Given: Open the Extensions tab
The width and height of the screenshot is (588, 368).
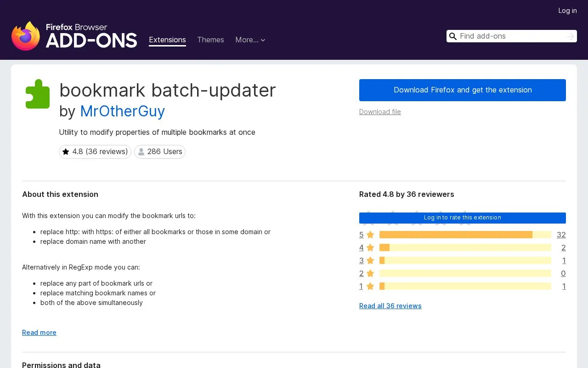Looking at the screenshot, I should pyautogui.click(x=167, y=40).
